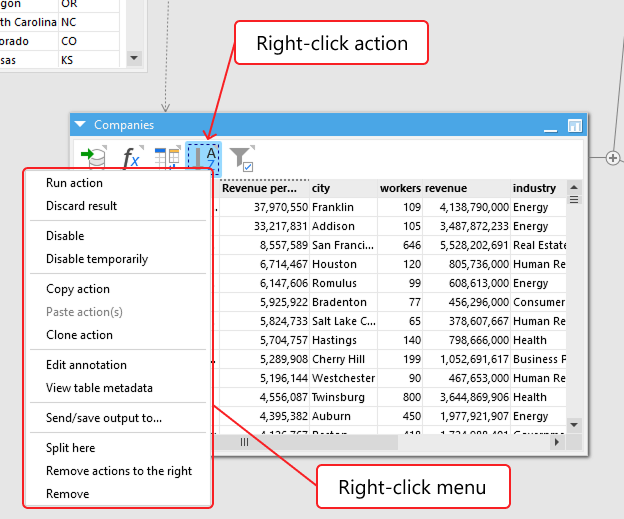Click the industry column header
The image size is (624, 519).
538,188
